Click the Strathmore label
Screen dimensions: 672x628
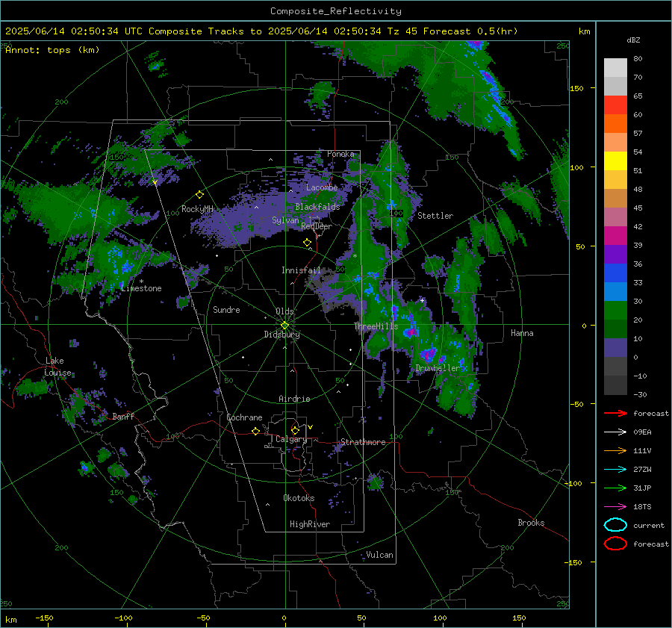tap(363, 442)
